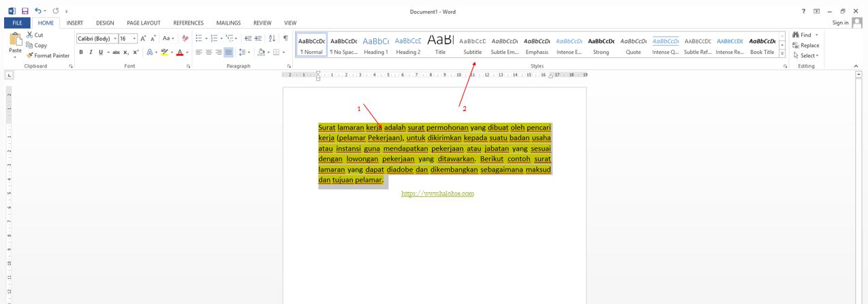868x304 pixels.
Task: Click Shrink Font icon
Action: [x=153, y=39]
